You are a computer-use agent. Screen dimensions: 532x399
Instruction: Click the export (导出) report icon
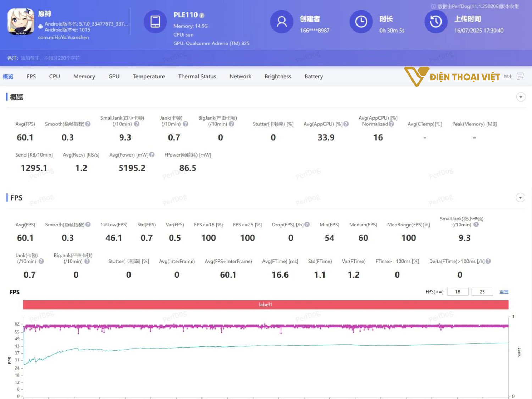point(520,76)
